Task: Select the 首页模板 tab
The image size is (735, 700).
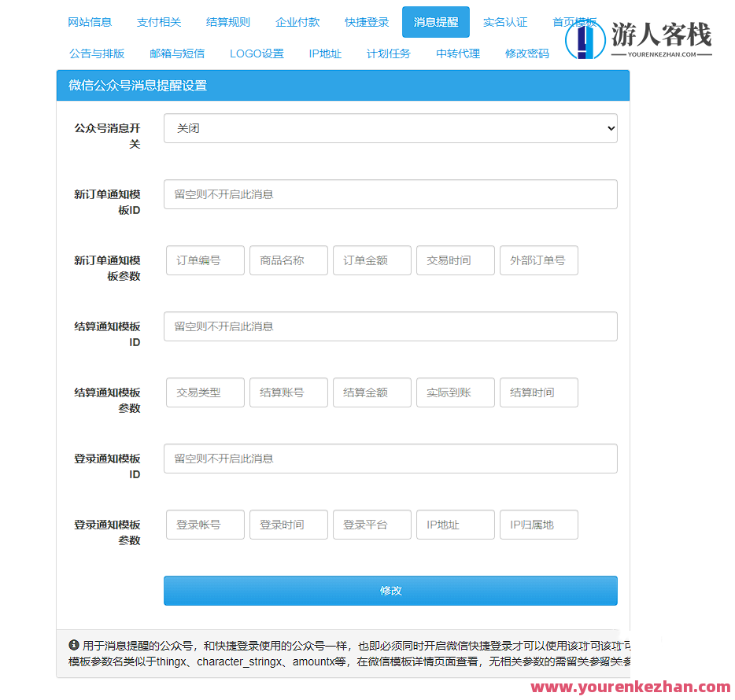Action: 574,22
